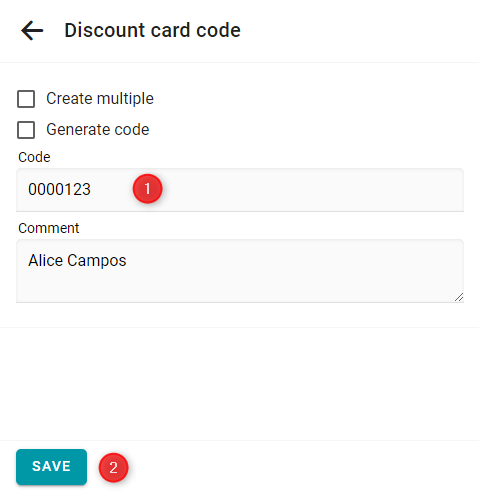Click the blank area above the Save button

coord(240,383)
